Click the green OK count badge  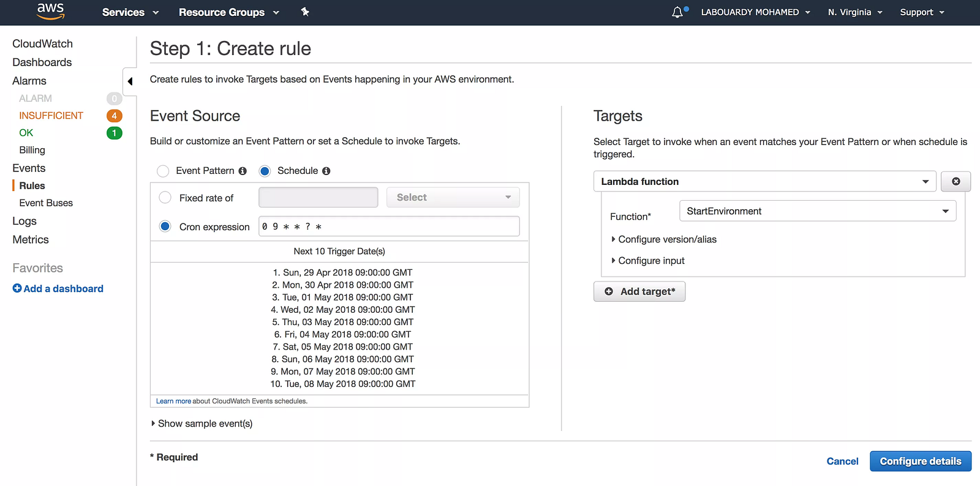tap(115, 133)
